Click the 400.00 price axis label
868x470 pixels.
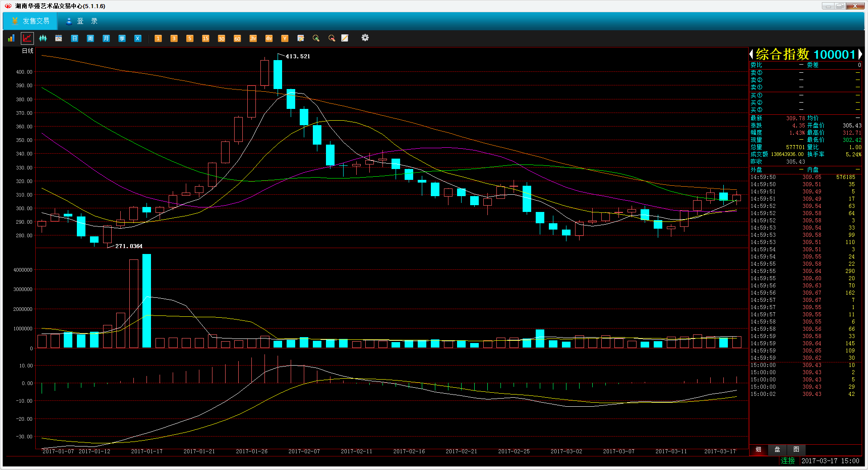click(24, 72)
